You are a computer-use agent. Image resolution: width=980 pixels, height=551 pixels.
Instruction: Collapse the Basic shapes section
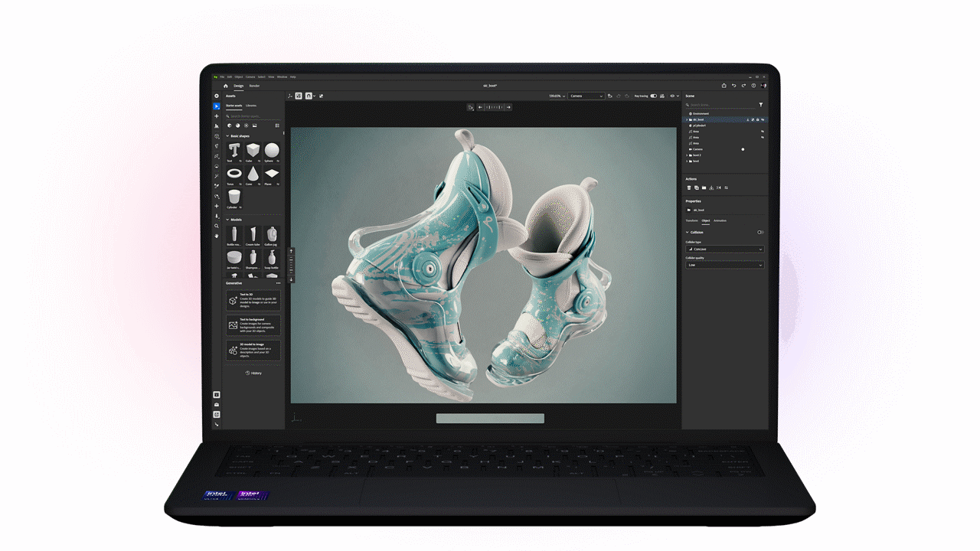click(x=227, y=136)
